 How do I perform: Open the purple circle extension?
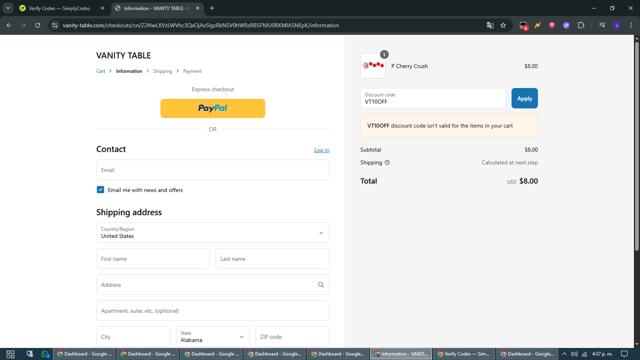[x=566, y=25]
